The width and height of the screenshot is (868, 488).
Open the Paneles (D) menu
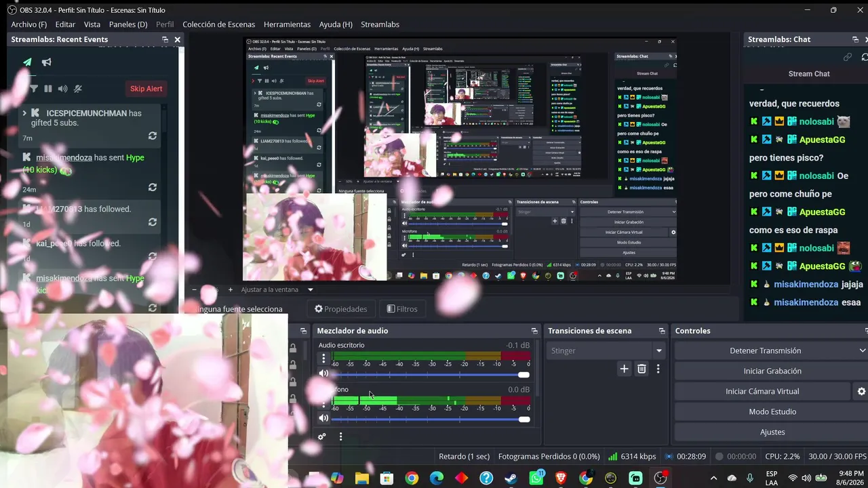coord(128,24)
